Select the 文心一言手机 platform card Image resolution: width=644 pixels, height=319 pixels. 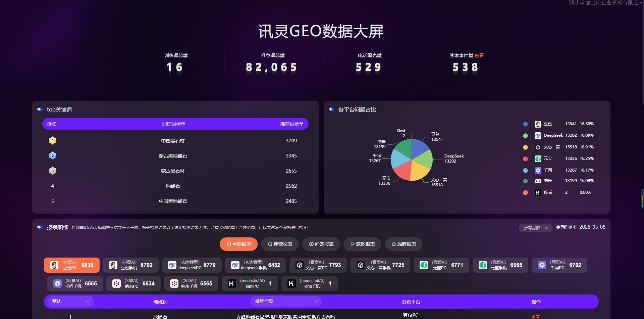click(x=380, y=265)
